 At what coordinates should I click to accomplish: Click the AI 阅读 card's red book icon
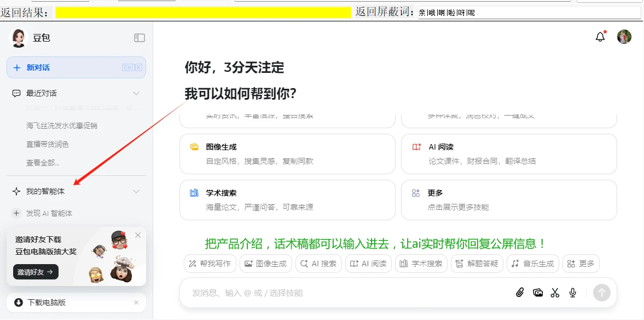416,147
